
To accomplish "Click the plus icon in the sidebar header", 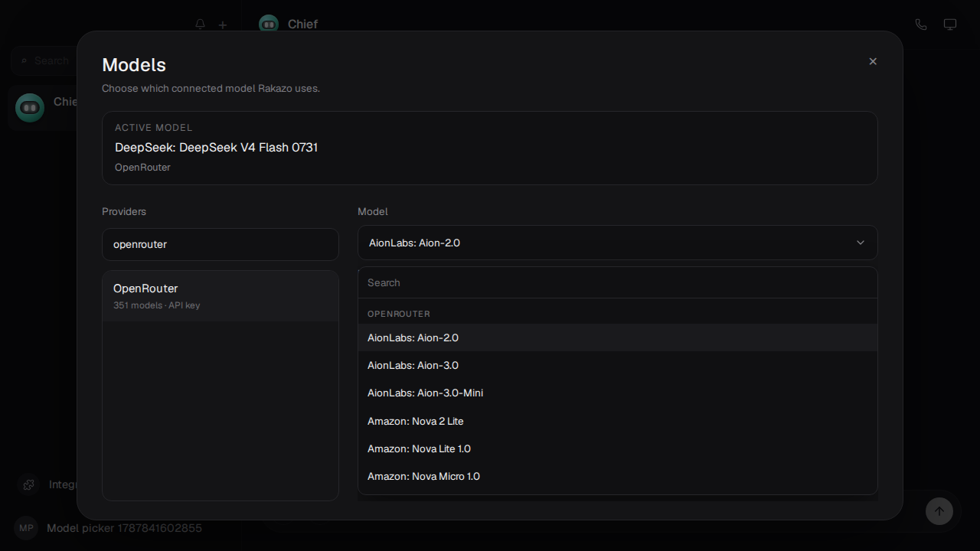I will [x=223, y=24].
